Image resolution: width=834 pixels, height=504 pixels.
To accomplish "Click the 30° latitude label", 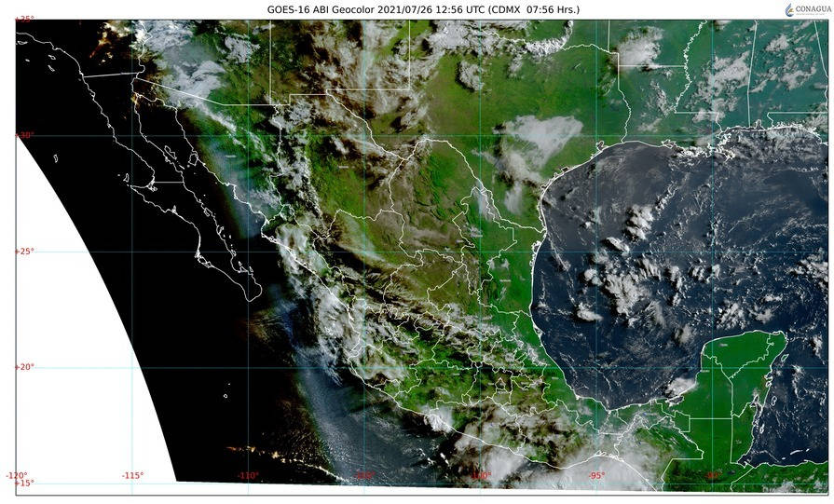I will 25,135.
